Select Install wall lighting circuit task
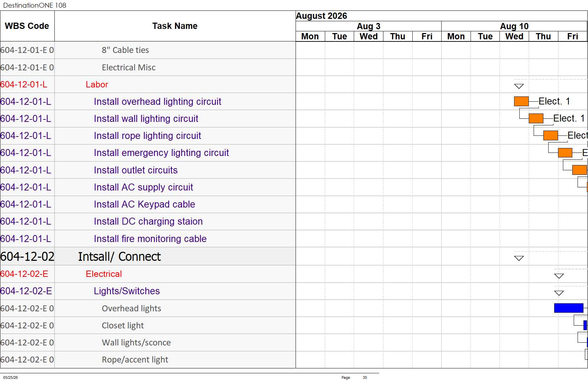The image size is (588, 382). [146, 119]
